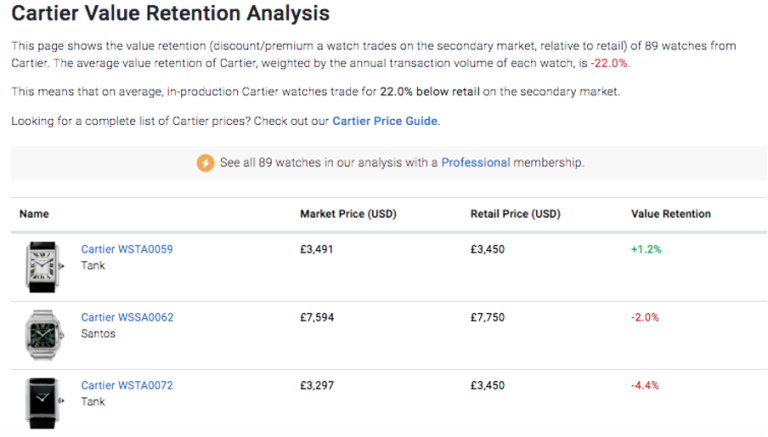This screenshot has height=437, width=768.
Task: Click the black-dial Tank WSTA0072 thumbnail
Action: point(43,403)
